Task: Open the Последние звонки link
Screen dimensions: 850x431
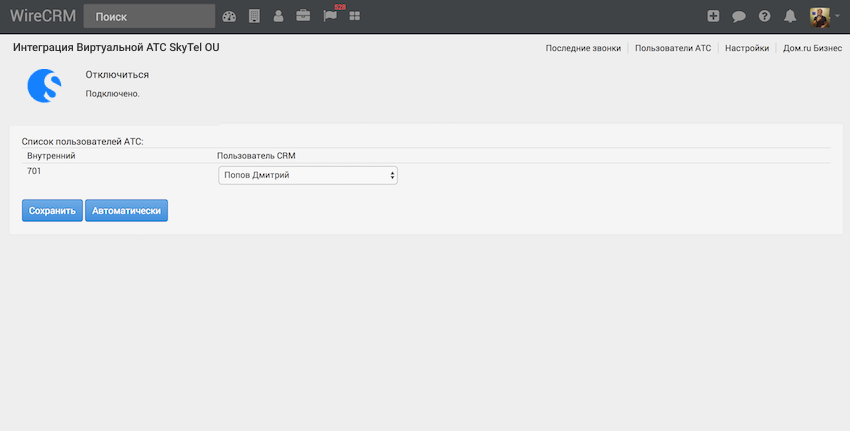Action: [x=583, y=48]
